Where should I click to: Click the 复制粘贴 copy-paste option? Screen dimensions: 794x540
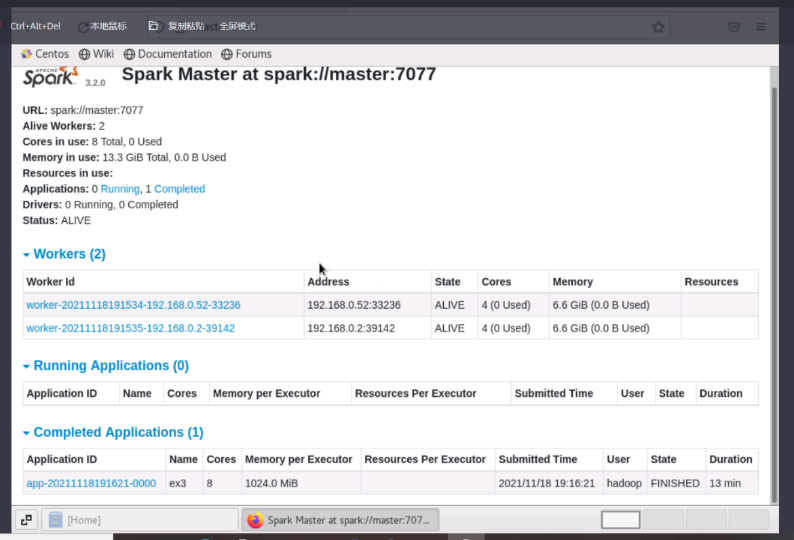186,26
